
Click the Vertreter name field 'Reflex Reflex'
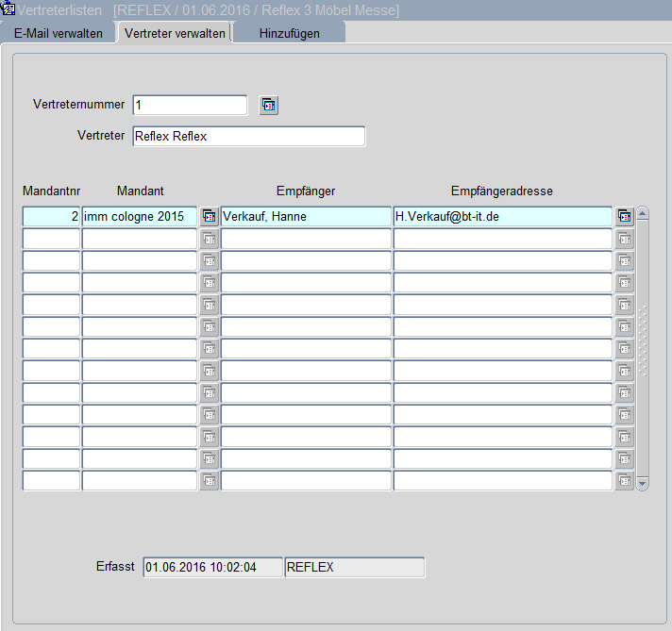click(248, 136)
